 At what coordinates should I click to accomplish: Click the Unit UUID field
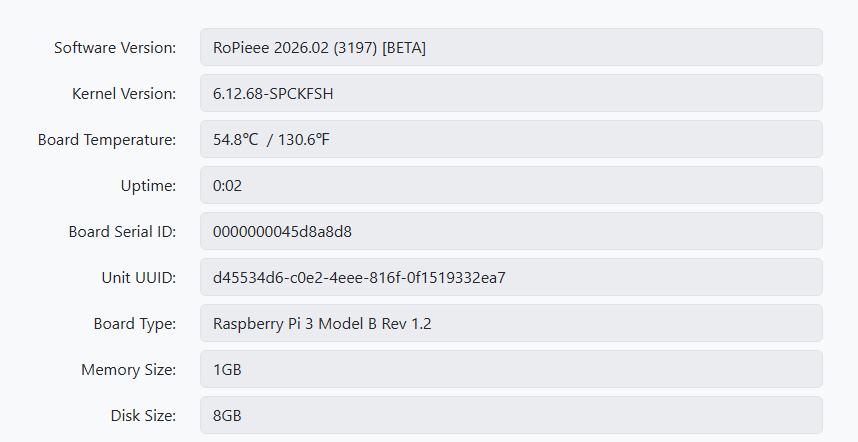[510, 277]
